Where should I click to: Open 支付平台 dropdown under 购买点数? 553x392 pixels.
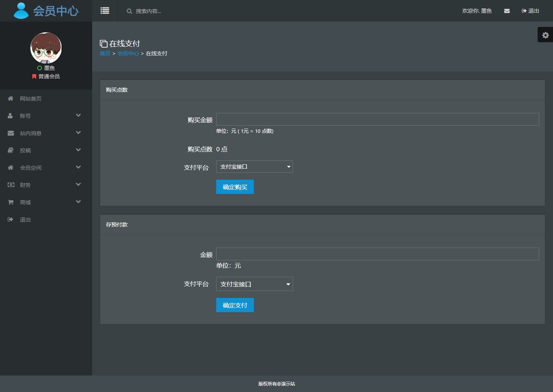click(254, 167)
